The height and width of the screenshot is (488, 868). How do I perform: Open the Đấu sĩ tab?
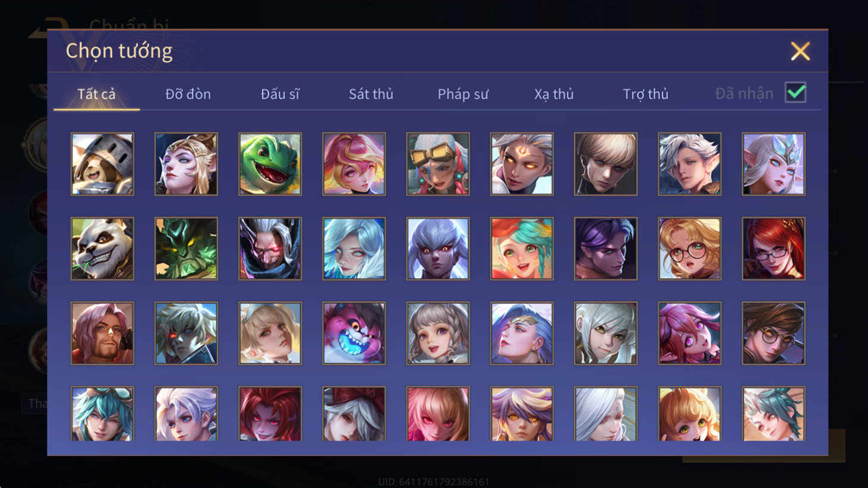280,94
